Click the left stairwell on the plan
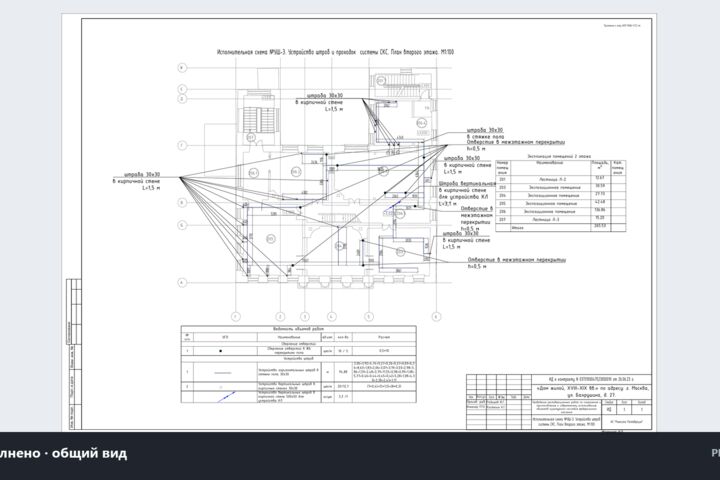Viewport: 720px width, 480px height. tap(260, 120)
